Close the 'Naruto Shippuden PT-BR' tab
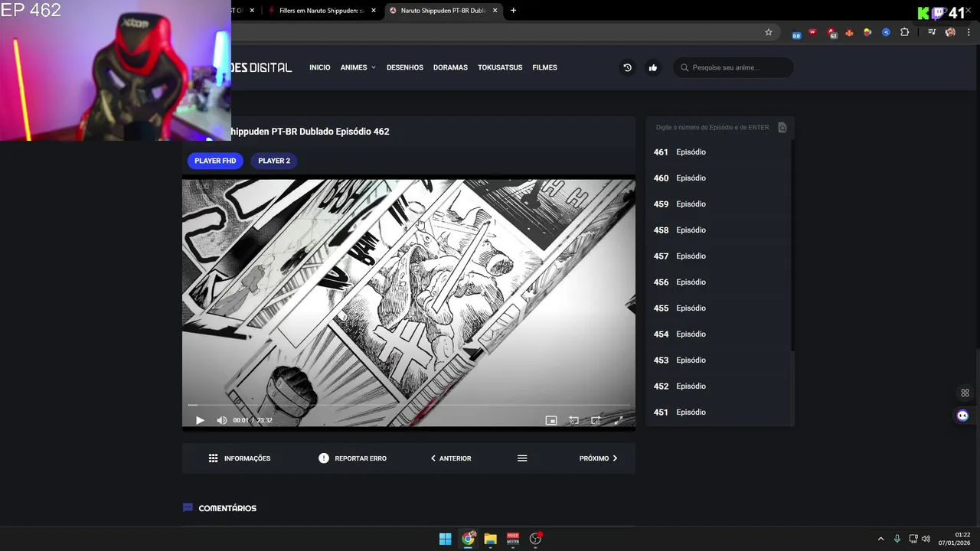 (495, 11)
